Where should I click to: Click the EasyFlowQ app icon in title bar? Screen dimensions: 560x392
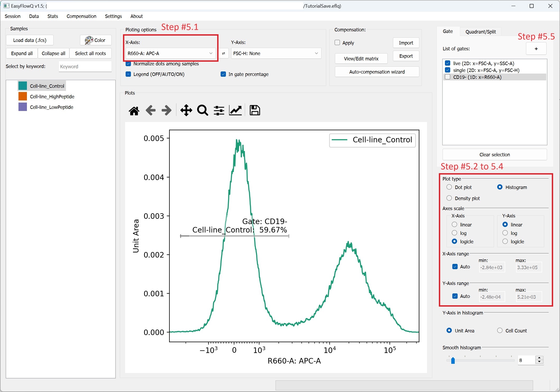6,6
